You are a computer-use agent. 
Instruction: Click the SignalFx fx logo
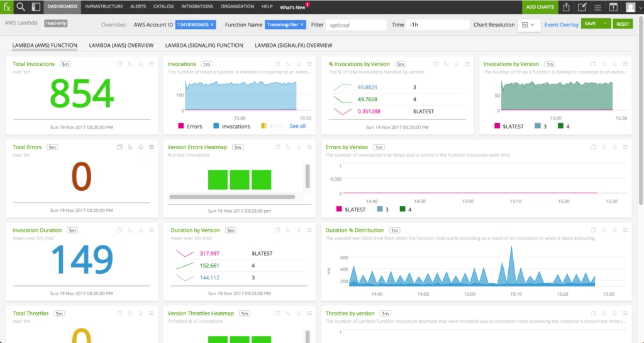pyautogui.click(x=6, y=6)
